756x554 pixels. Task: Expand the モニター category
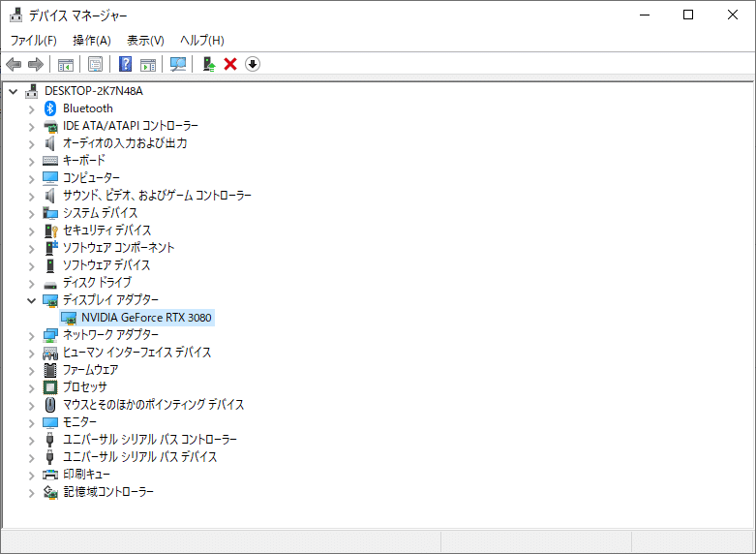pyautogui.click(x=32, y=423)
